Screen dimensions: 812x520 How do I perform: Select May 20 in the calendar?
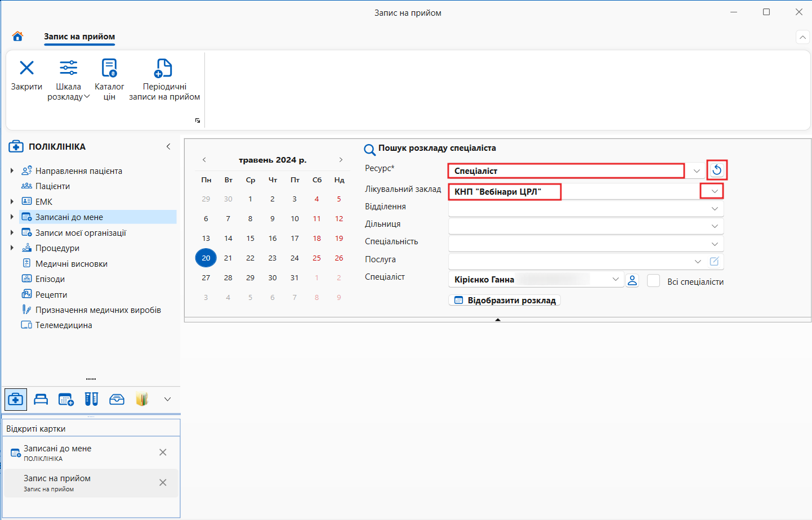click(206, 258)
